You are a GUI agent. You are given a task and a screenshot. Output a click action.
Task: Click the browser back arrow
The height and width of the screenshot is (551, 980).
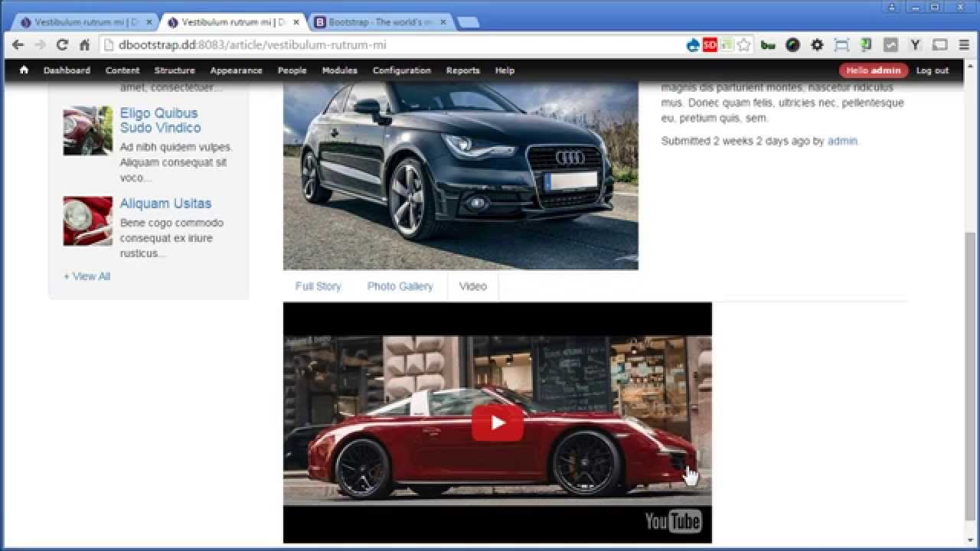pyautogui.click(x=18, y=45)
